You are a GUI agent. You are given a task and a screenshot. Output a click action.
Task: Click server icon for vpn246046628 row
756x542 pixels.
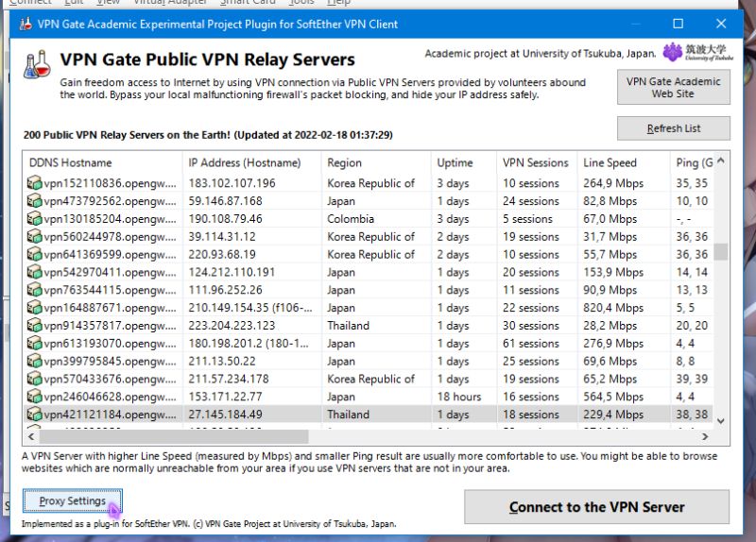[35, 397]
